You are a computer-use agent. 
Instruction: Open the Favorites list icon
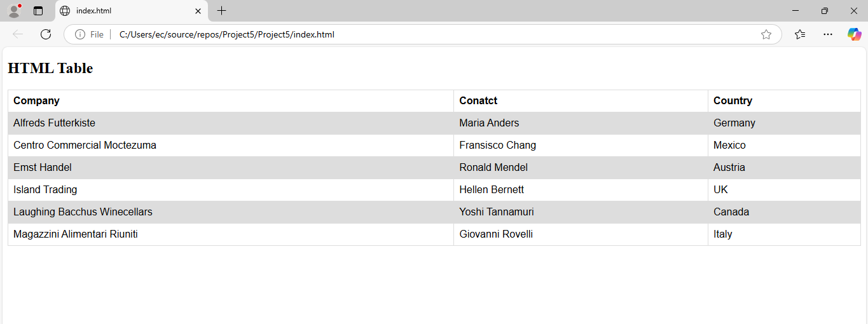(800, 34)
